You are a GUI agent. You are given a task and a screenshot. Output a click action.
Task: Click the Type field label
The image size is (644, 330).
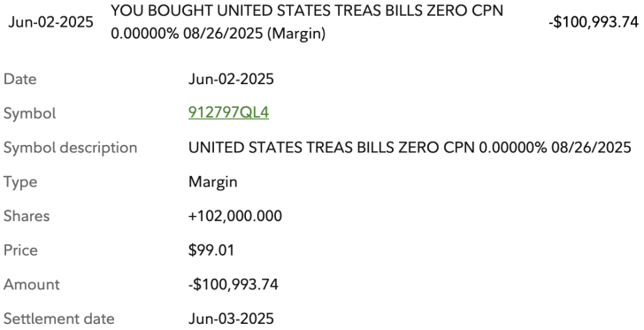point(20,181)
